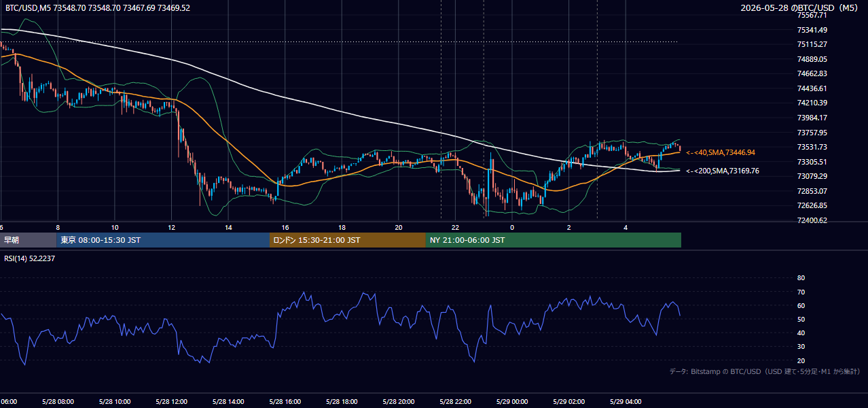This screenshot has width=868, height=408.
Task: Click the '5/28 10:00' bottom date label
Action: (114, 402)
